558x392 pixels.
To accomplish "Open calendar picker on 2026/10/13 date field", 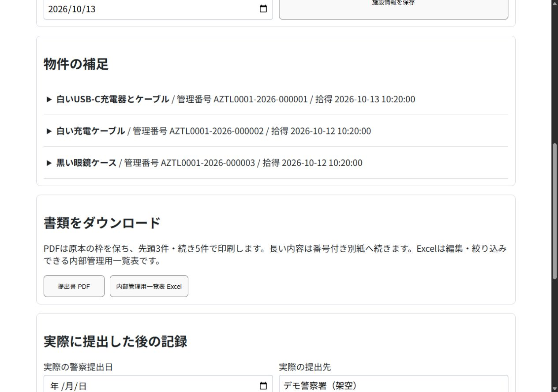I will [263, 9].
